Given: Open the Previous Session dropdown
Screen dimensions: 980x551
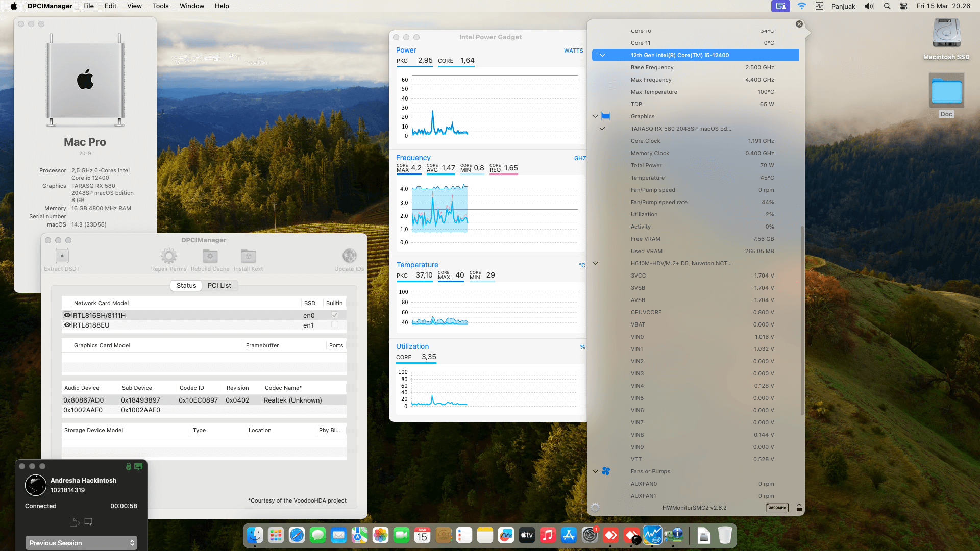Looking at the screenshot, I should click(x=81, y=543).
